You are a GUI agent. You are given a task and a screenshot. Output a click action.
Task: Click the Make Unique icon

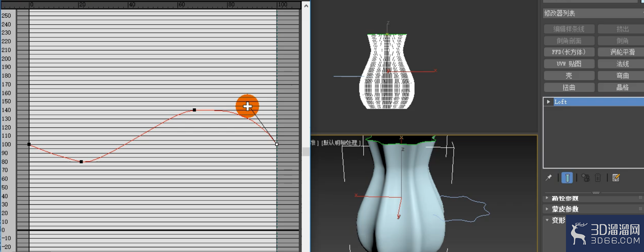585,178
